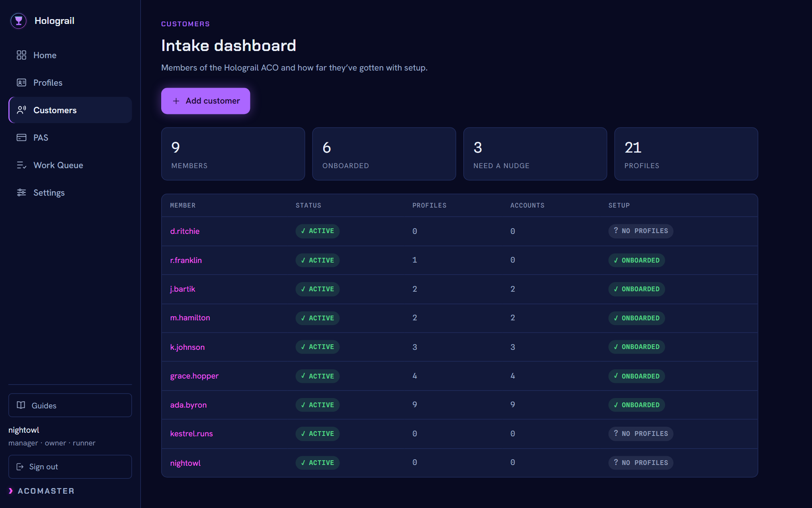Open member j.bartik
The height and width of the screenshot is (508, 812).
[183, 289]
